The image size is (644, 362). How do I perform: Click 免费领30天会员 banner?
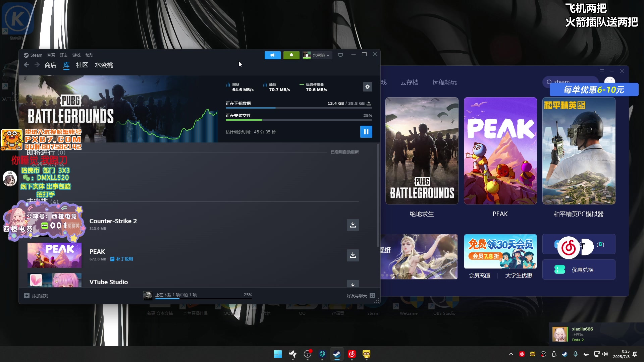click(x=500, y=251)
